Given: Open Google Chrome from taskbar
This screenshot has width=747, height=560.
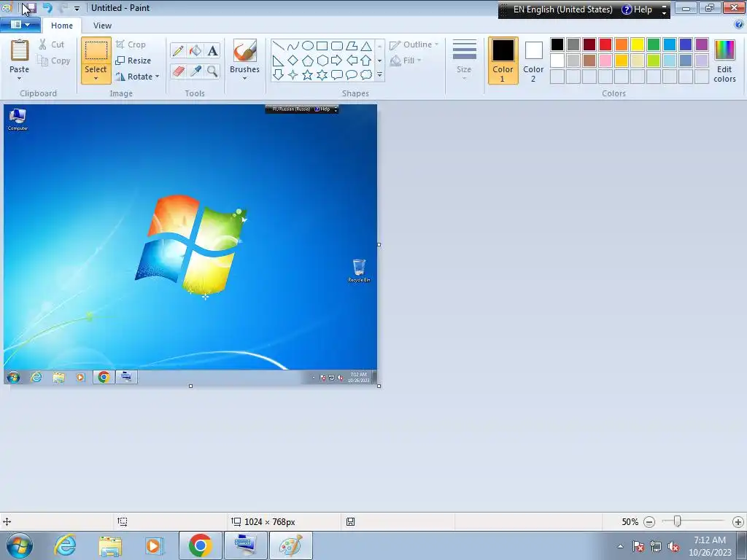Looking at the screenshot, I should (200, 545).
